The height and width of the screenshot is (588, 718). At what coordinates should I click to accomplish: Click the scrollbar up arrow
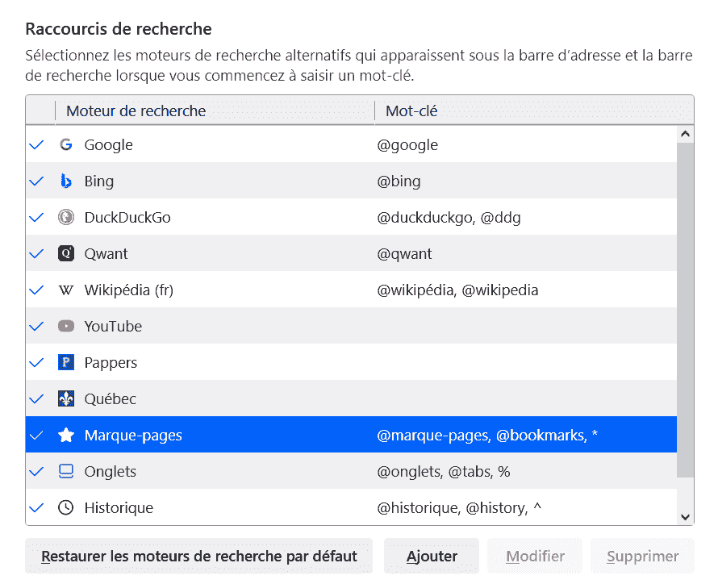pyautogui.click(x=685, y=134)
